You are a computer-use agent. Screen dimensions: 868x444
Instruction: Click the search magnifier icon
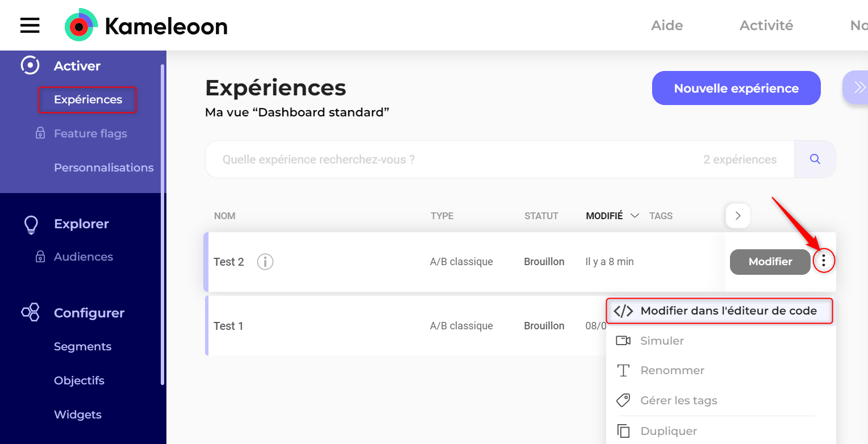tap(815, 160)
